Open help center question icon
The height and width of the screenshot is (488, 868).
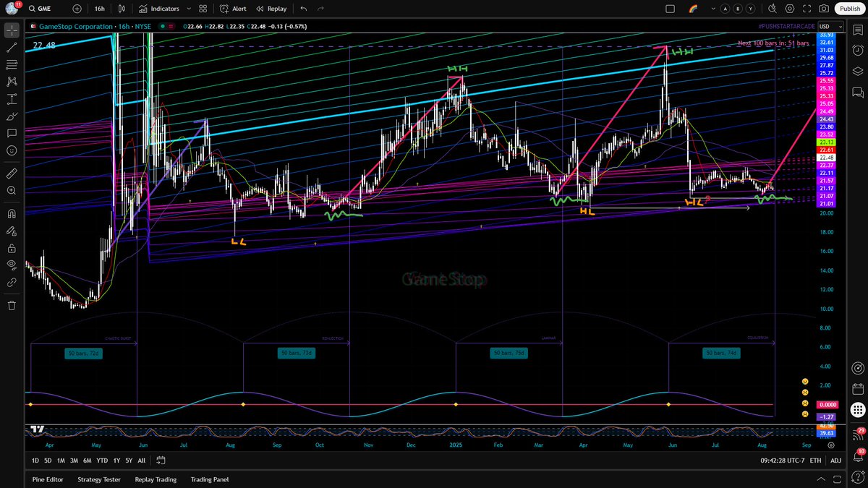point(857,478)
